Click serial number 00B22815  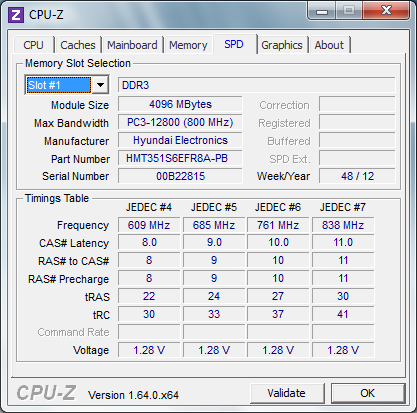pyautogui.click(x=180, y=176)
